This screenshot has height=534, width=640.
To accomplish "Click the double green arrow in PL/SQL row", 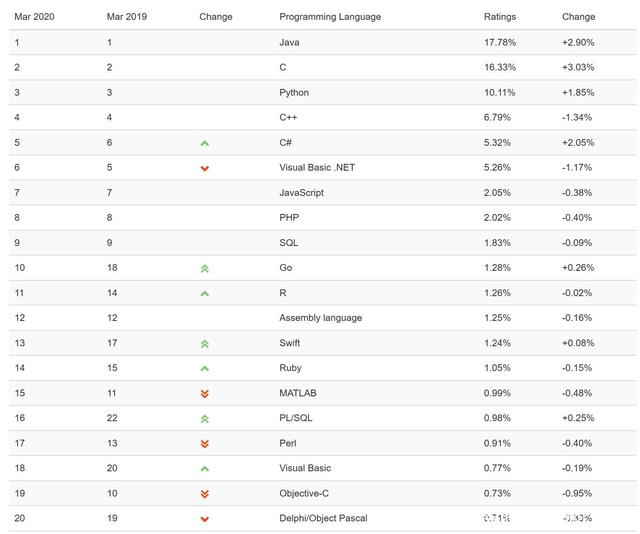I will point(205,419).
